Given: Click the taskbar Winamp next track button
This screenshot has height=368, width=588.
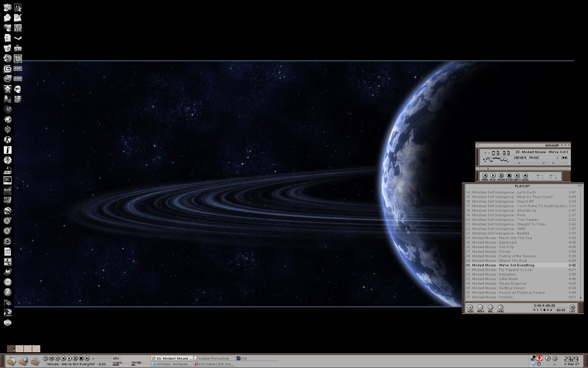Looking at the screenshot, I should [87, 358].
